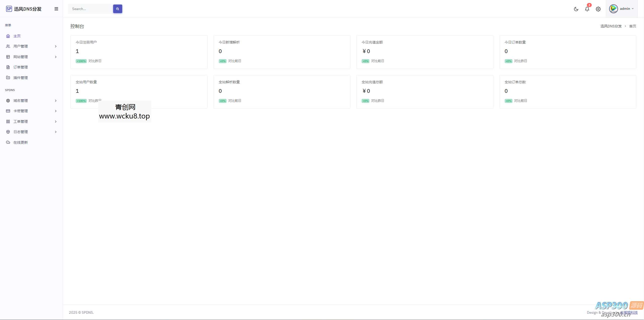This screenshot has height=320, width=644.
Task: Open the admin user dropdown
Action: click(627, 9)
